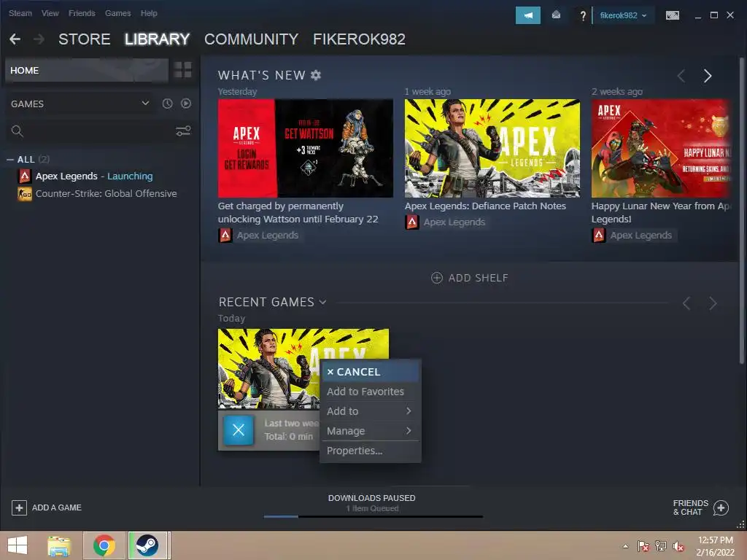This screenshot has height=560, width=747.
Task: Select Cancel in the context menu
Action: click(x=370, y=372)
